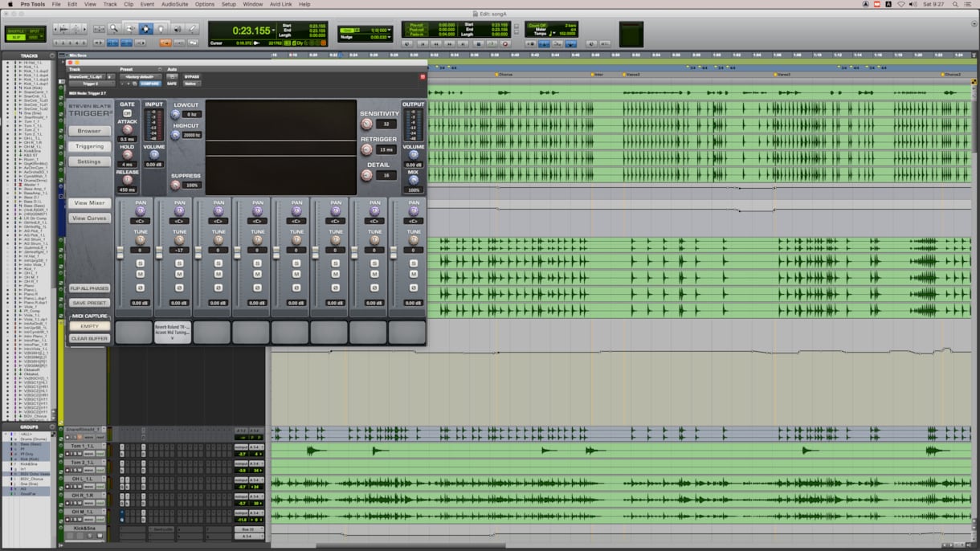The image size is (980, 551).
Task: Open the AudioSuite menu
Action: point(174,4)
